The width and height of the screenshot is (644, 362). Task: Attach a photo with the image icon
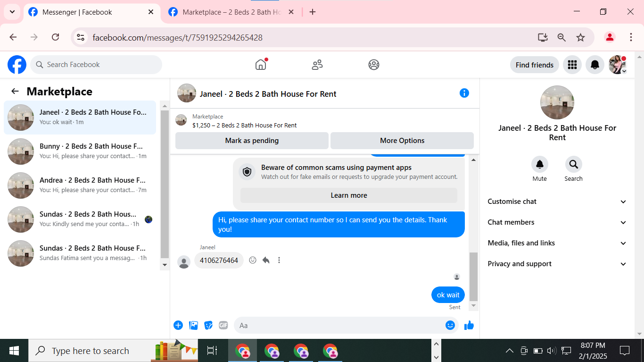[193, 325]
